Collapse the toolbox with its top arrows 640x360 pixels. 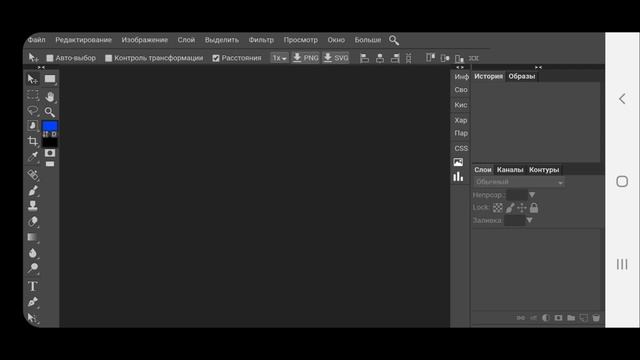coord(41,67)
